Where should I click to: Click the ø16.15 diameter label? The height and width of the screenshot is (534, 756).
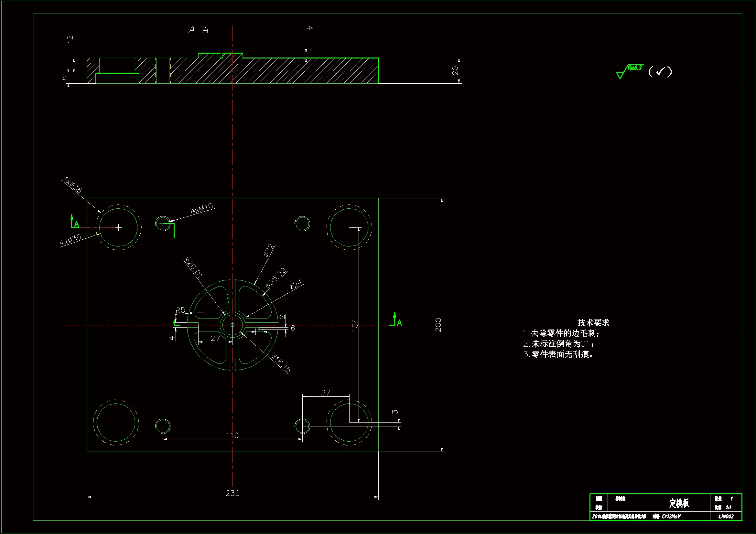click(281, 363)
